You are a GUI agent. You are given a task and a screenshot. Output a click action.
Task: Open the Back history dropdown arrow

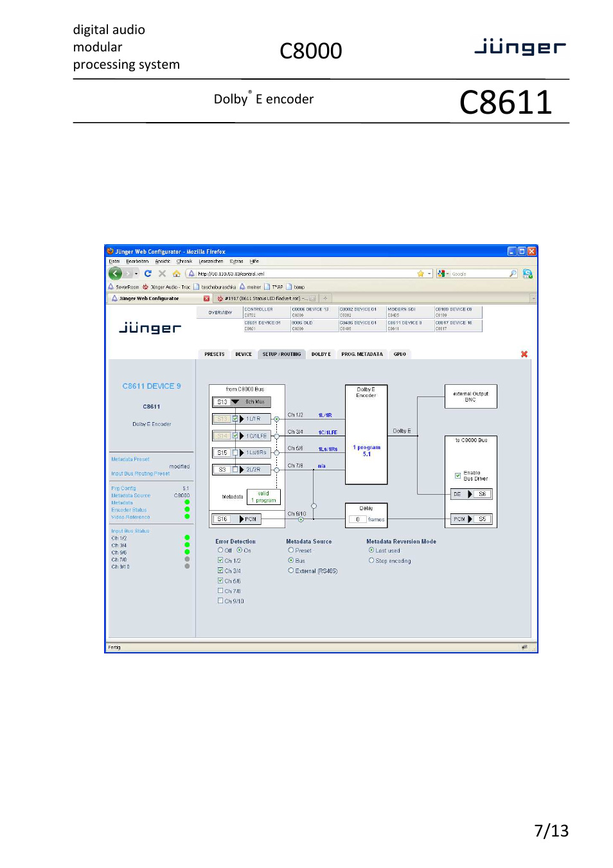136,274
